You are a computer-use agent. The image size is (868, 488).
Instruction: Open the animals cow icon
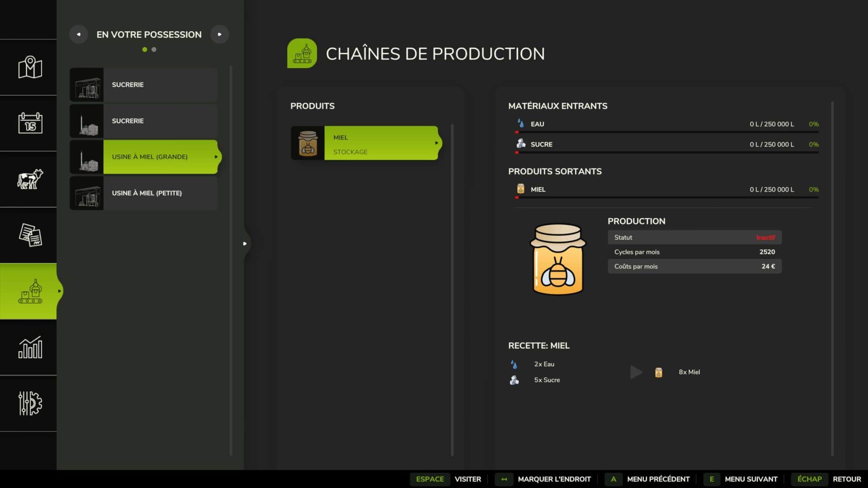tap(30, 179)
